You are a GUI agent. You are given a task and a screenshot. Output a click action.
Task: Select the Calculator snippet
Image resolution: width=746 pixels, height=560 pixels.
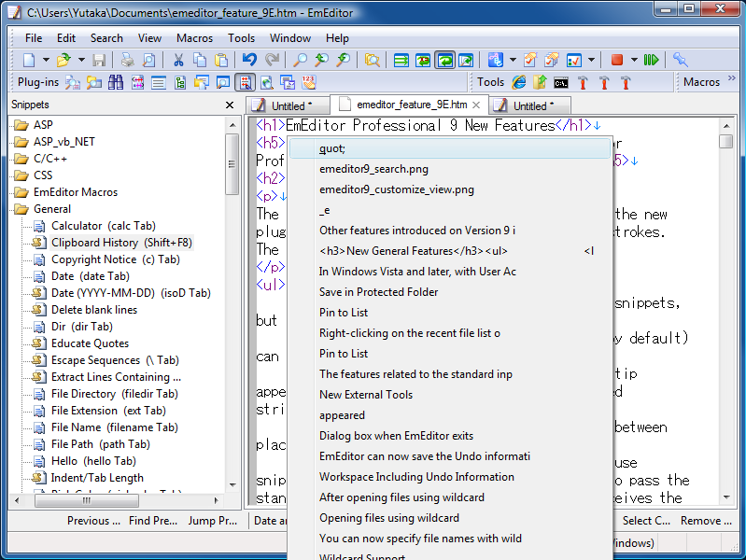(x=104, y=226)
